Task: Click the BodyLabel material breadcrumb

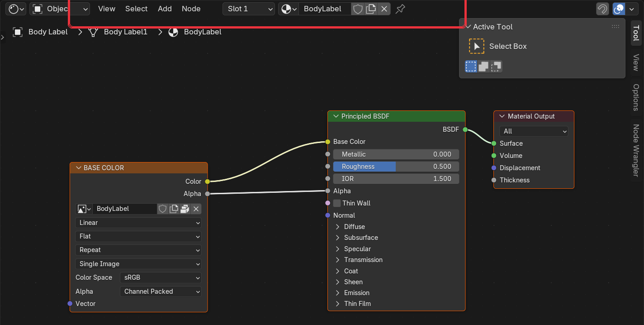Action: 195,32
